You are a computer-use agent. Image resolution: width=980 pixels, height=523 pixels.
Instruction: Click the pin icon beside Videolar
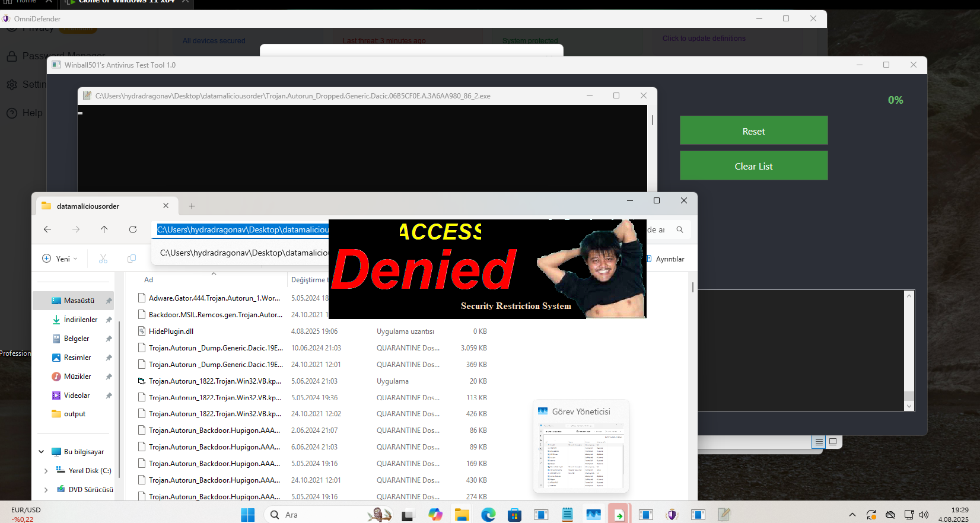tap(109, 396)
